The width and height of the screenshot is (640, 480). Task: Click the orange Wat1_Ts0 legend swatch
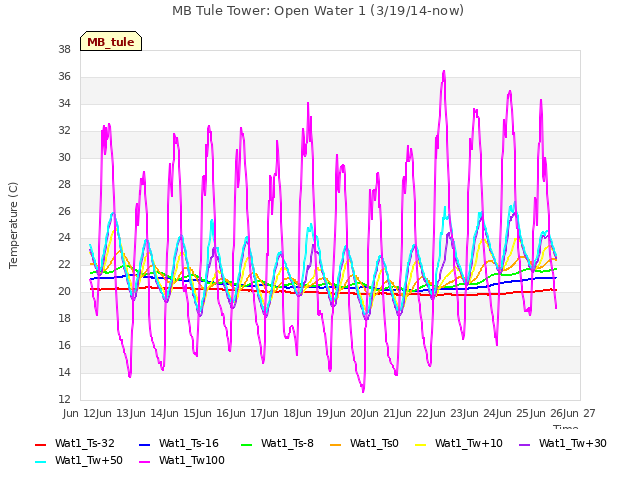(x=336, y=444)
